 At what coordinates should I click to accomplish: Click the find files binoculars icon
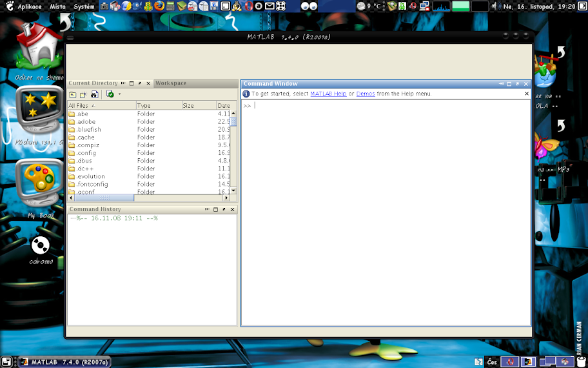[x=94, y=94]
